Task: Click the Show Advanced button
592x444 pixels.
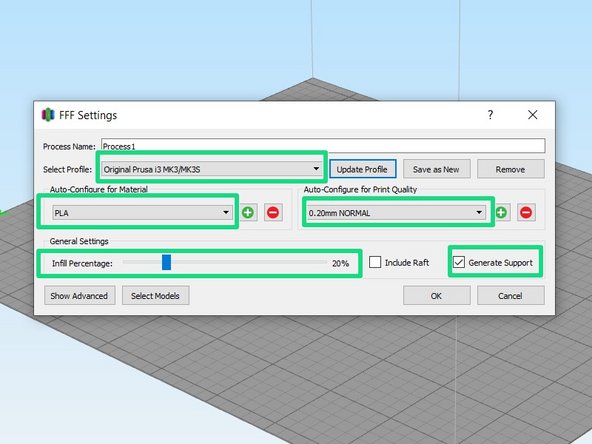Action: coord(79,296)
